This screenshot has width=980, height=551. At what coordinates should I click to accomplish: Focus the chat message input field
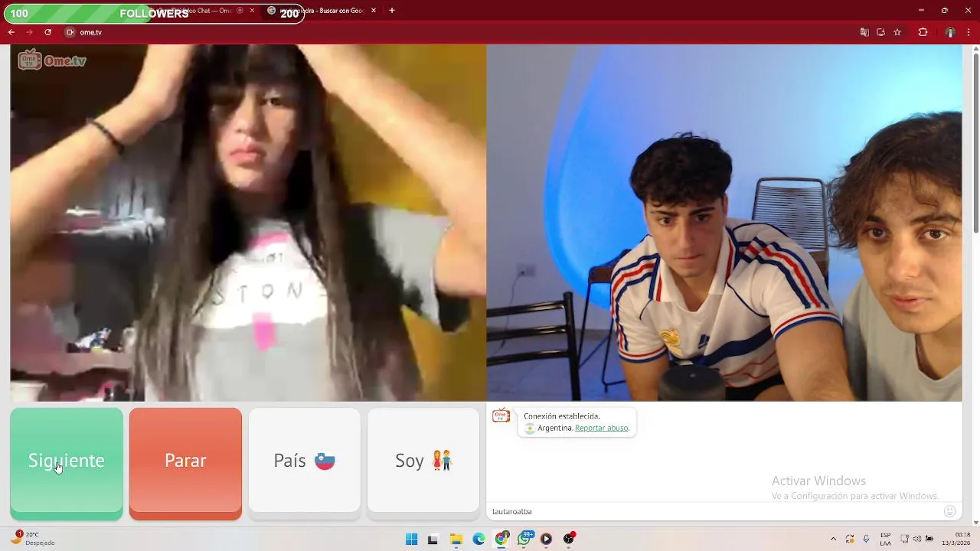pos(716,511)
